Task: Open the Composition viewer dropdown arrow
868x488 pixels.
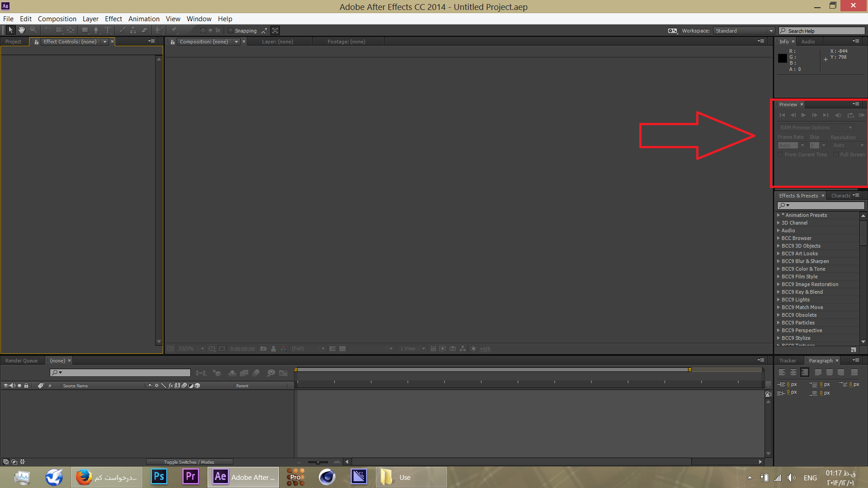Action: pos(236,42)
